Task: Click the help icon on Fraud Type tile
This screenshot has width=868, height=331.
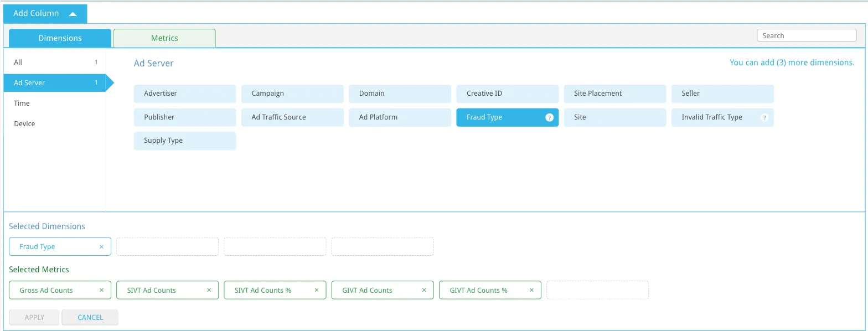Action: pos(549,117)
